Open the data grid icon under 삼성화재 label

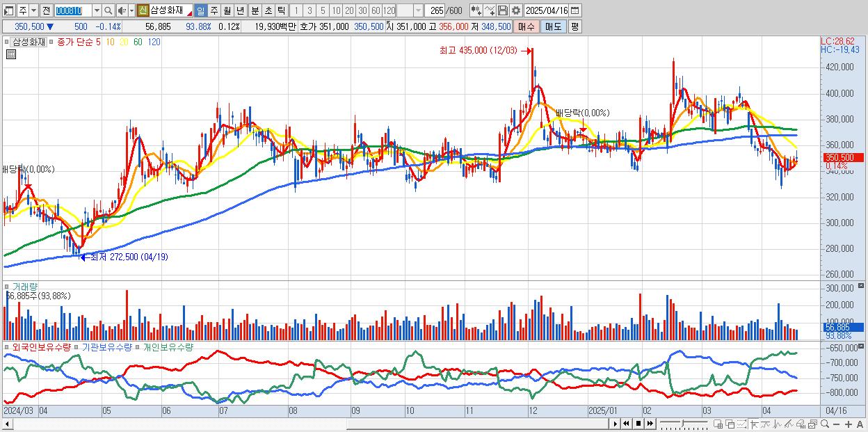point(11,54)
